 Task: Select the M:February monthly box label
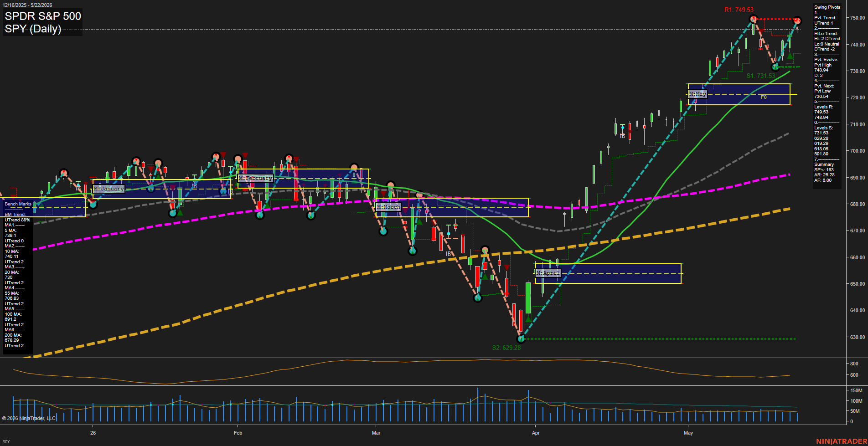coord(256,178)
